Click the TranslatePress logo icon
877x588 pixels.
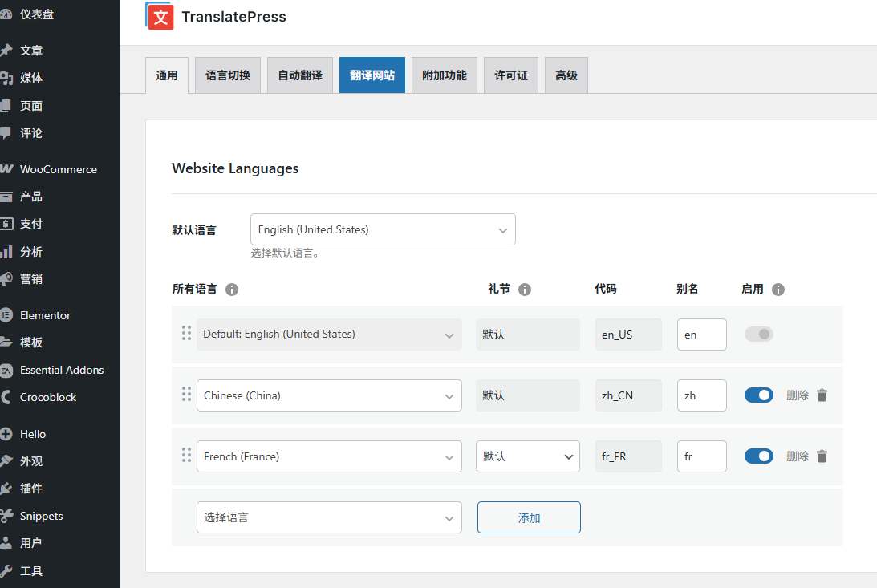point(160,17)
